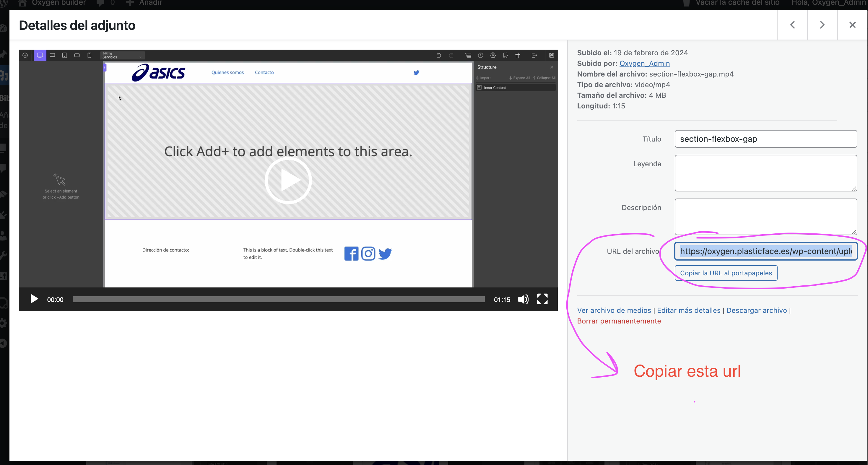The image size is (868, 465).
Task: Go to previous attachment with left chevron
Action: (792, 25)
